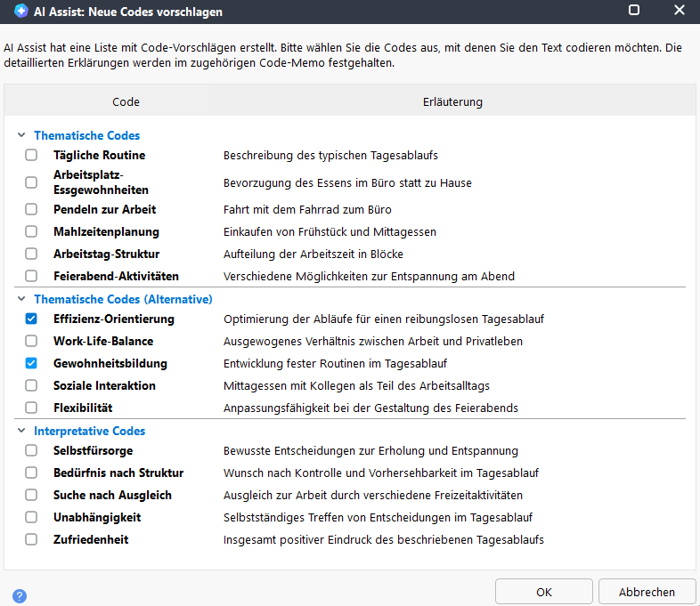Screen dimensions: 700x606
Task: Click the code name Zufriedenheit
Action: tap(91, 539)
